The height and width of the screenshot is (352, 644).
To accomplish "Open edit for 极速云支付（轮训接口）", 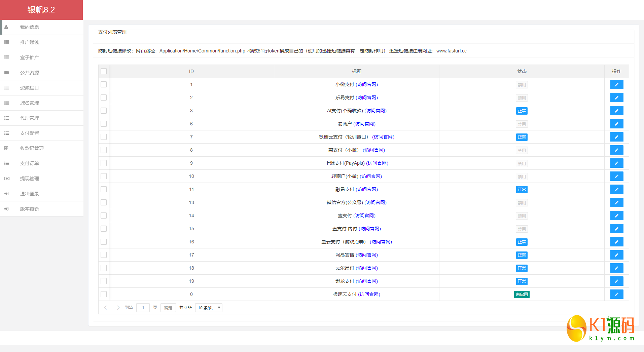I will tap(616, 137).
